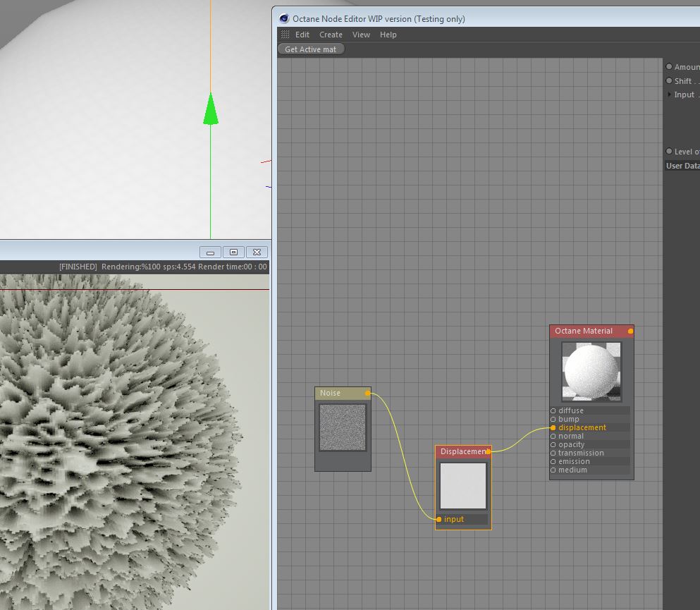700x610 pixels.
Task: Click the Displacement node output port
Action: click(489, 451)
